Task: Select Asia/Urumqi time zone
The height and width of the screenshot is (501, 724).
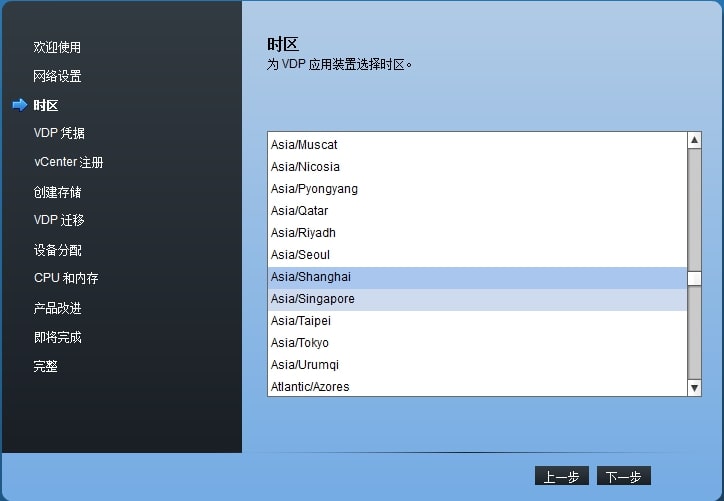Action: [x=477, y=365]
